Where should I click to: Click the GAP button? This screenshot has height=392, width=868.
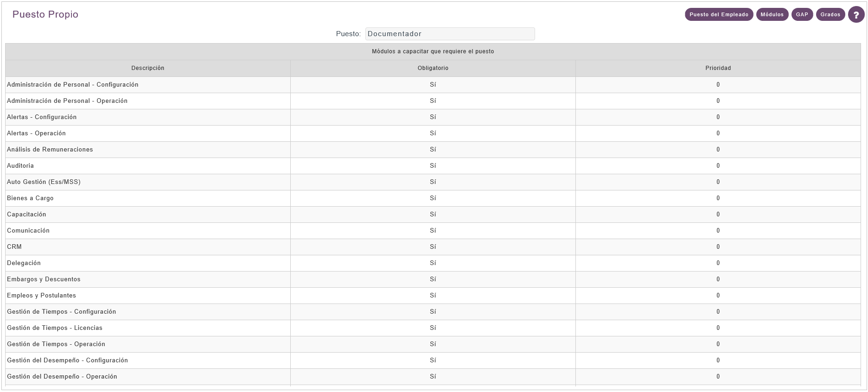tap(802, 14)
